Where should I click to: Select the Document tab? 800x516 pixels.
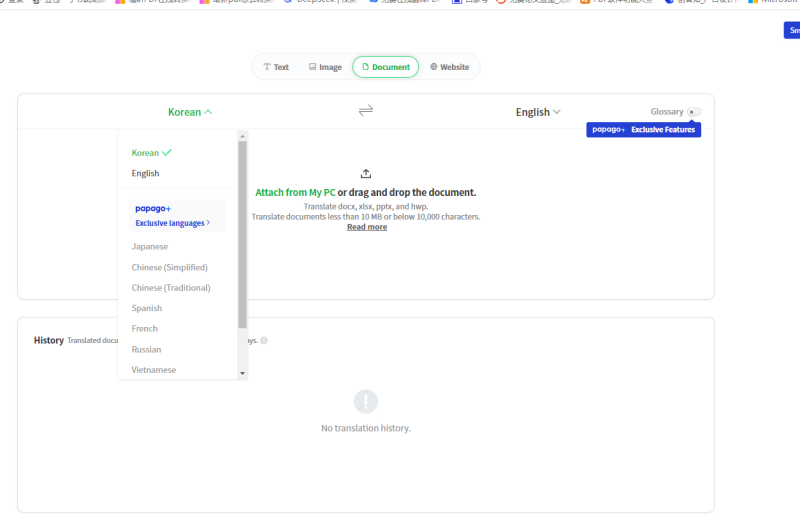(x=385, y=67)
